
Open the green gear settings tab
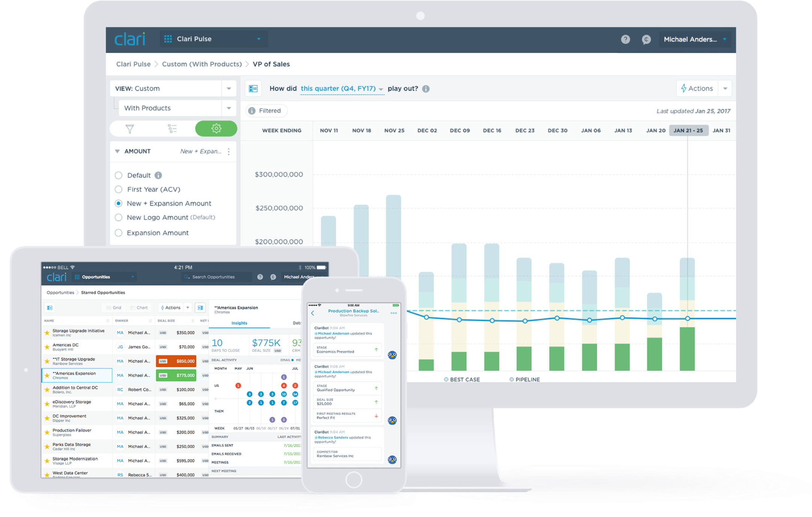[216, 129]
